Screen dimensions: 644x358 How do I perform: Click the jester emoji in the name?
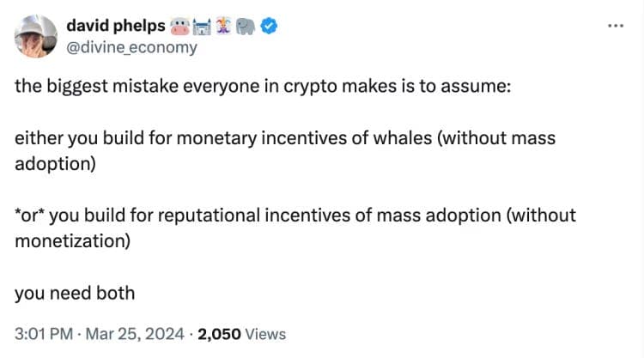tap(223, 27)
